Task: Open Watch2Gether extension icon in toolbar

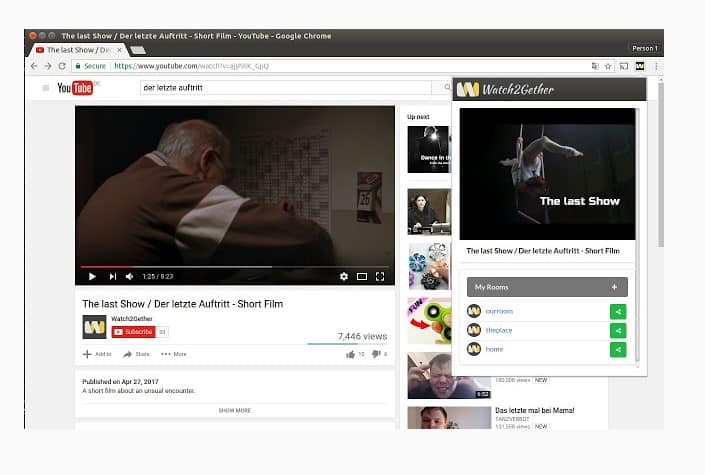Action: click(640, 66)
